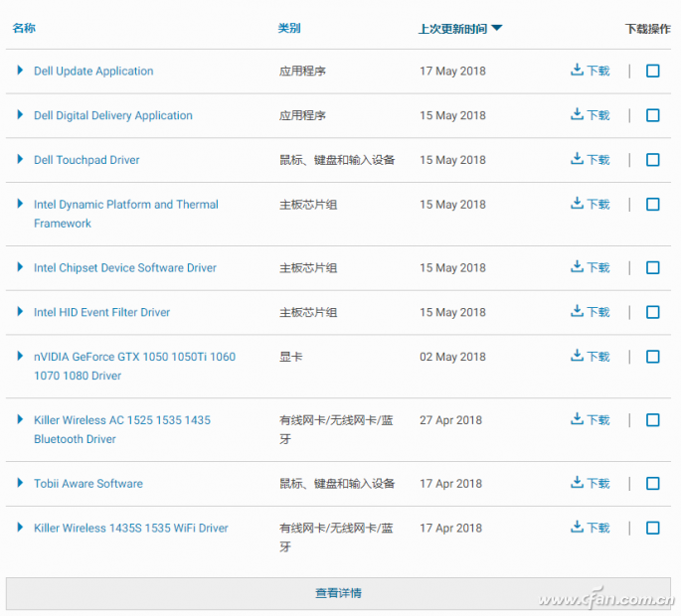Screen dimensions: 681x616
Task: Download Intel Dynamic Platform and Thermal Framework
Action: click(590, 204)
